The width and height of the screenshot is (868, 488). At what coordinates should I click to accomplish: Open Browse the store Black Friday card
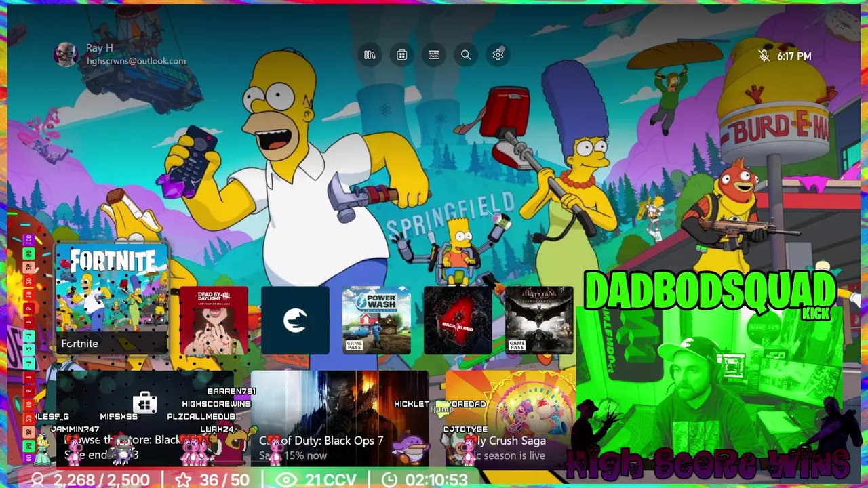point(145,419)
